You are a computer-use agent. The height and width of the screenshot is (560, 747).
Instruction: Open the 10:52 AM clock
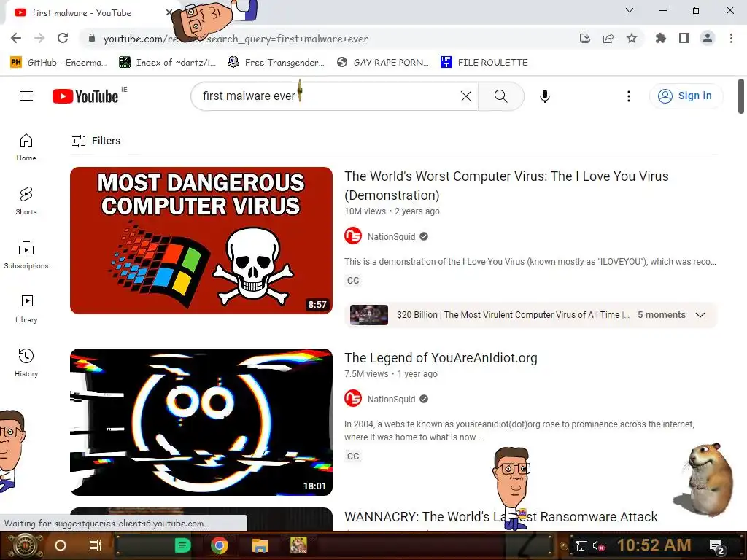(654, 545)
